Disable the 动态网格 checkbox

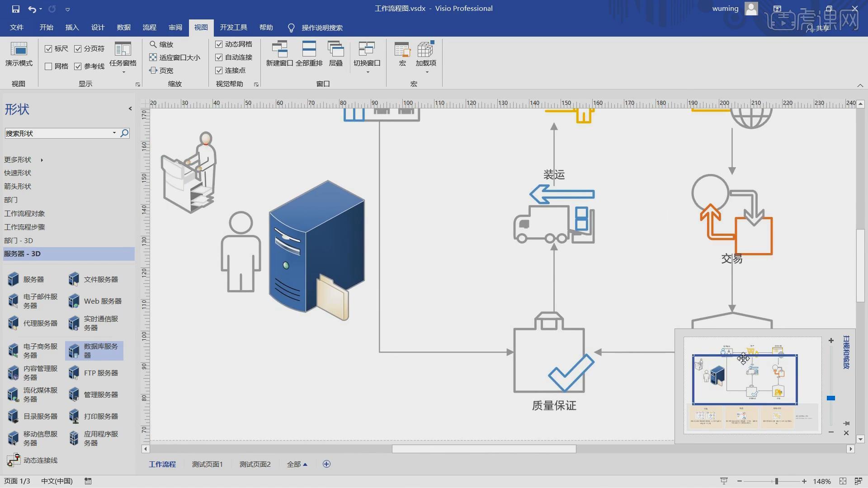219,44
